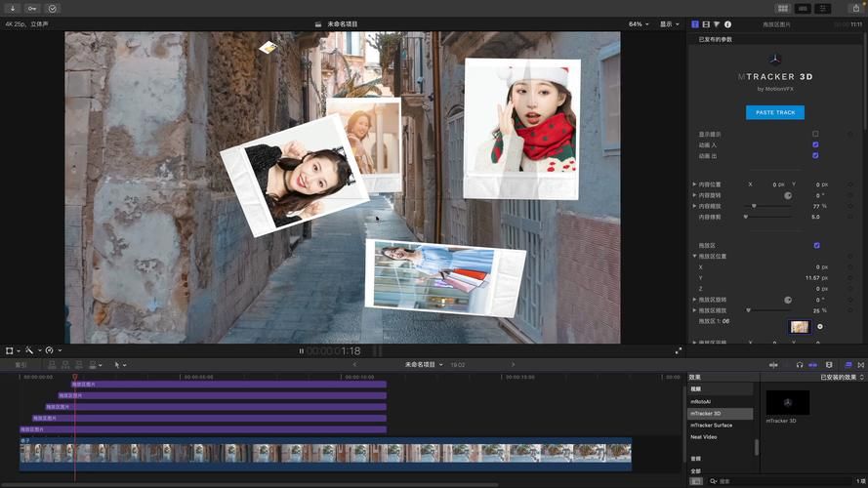Toggle the effects browser icon
Image resolution: width=868 pixels, height=488 pixels.
coord(848,365)
